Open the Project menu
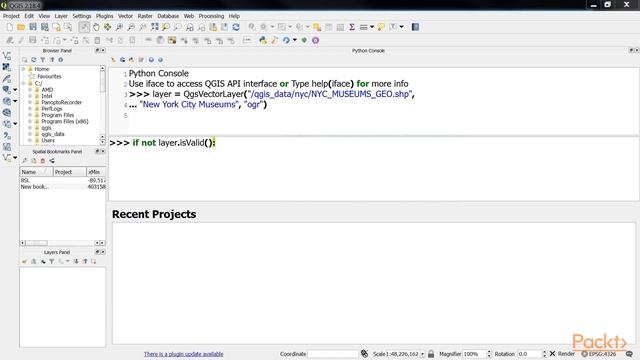This screenshot has width=640, height=360. coord(11,16)
